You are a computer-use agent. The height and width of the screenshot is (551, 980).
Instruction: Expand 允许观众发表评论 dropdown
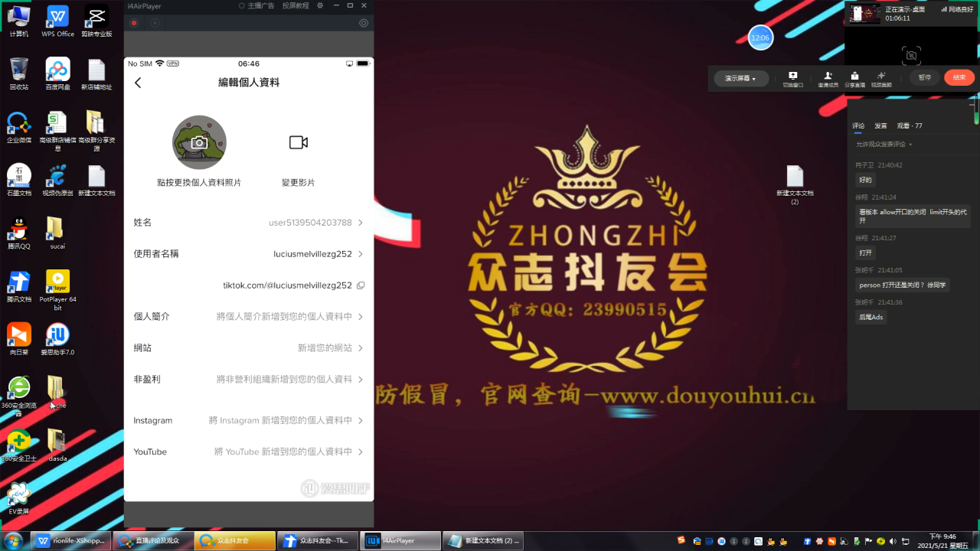(884, 144)
